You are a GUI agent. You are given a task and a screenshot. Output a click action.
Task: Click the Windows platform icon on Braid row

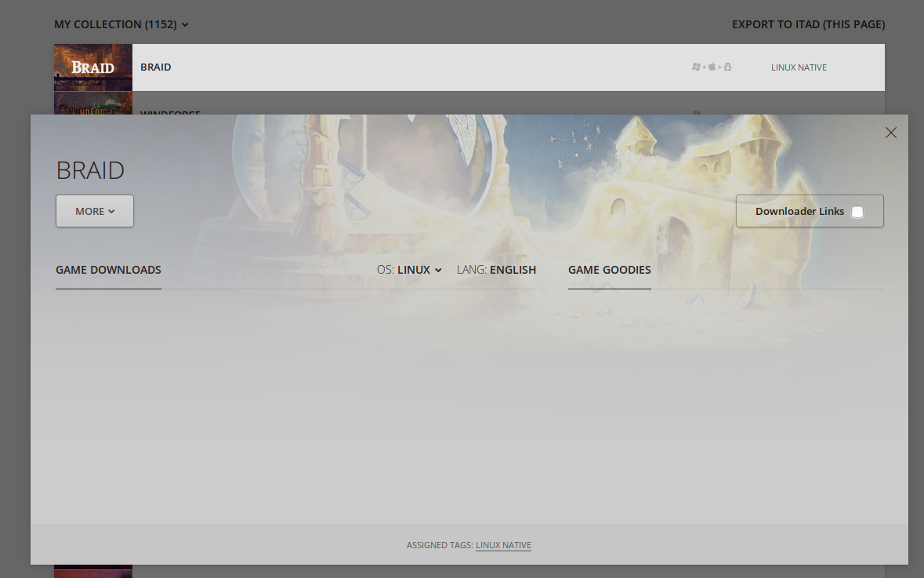pos(696,67)
